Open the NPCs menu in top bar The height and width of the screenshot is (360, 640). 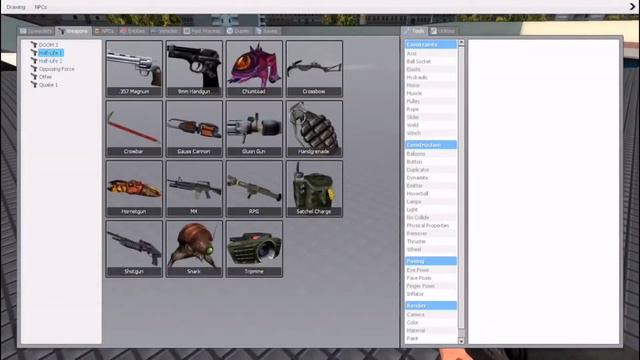pyautogui.click(x=40, y=7)
